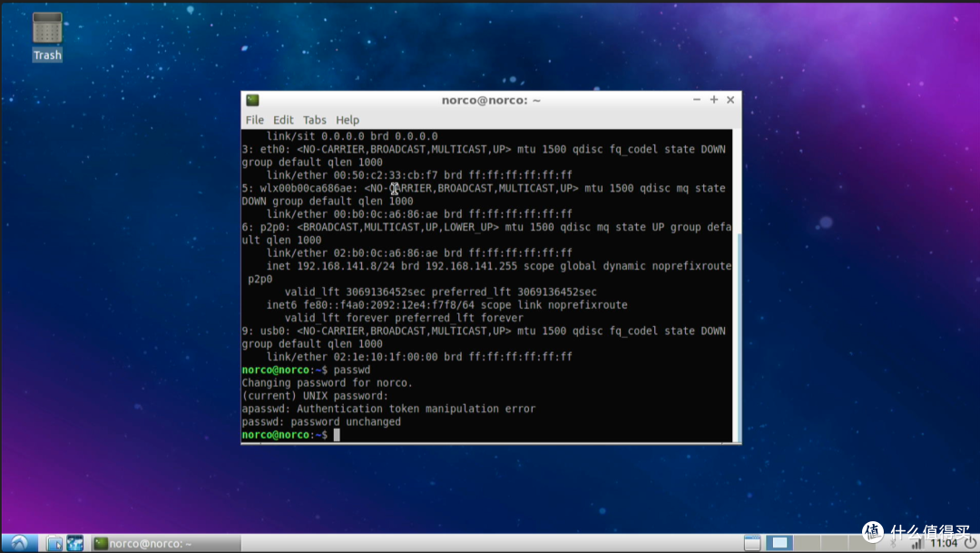The width and height of the screenshot is (980, 553).
Task: Click the power button icon in the tray
Action: pos(970,543)
